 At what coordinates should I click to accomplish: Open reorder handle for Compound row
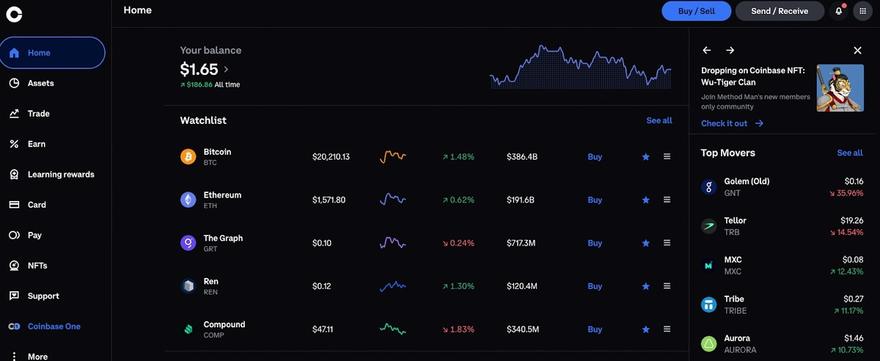click(x=667, y=330)
